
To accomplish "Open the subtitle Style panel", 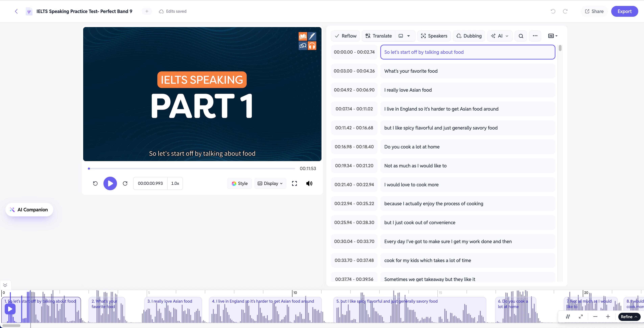I will coord(240,183).
